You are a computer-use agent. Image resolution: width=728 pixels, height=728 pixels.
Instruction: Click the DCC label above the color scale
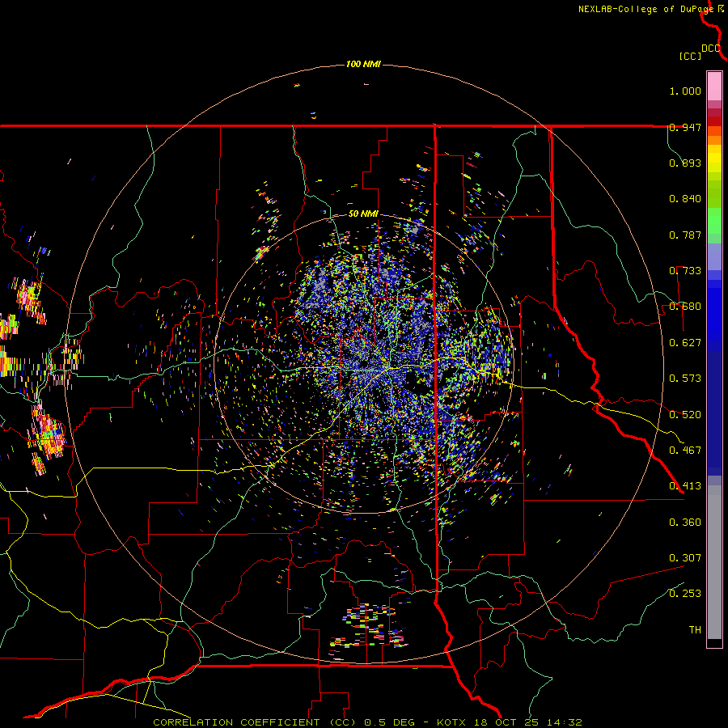pyautogui.click(x=711, y=49)
